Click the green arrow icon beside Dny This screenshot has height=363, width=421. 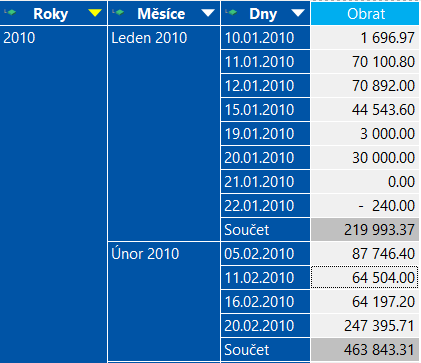pos(231,13)
